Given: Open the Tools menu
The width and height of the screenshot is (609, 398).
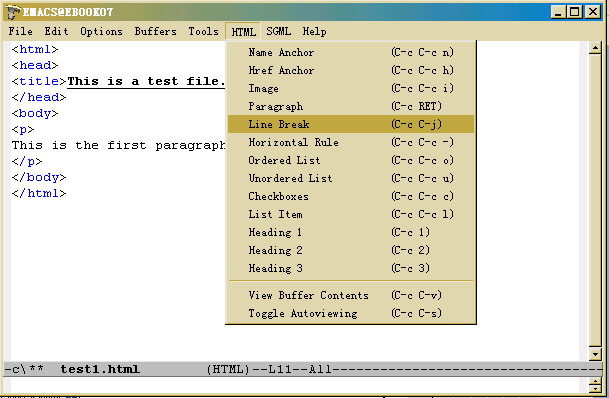Looking at the screenshot, I should [204, 31].
